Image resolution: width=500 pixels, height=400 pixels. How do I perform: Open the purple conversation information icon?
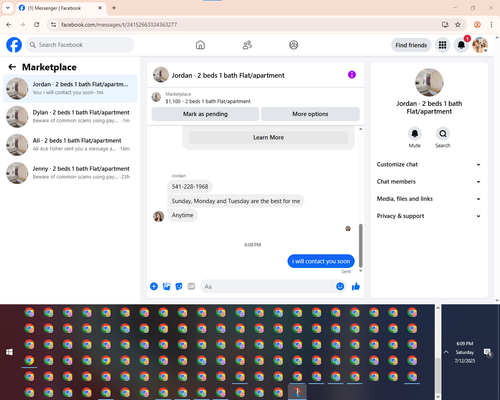coord(352,75)
